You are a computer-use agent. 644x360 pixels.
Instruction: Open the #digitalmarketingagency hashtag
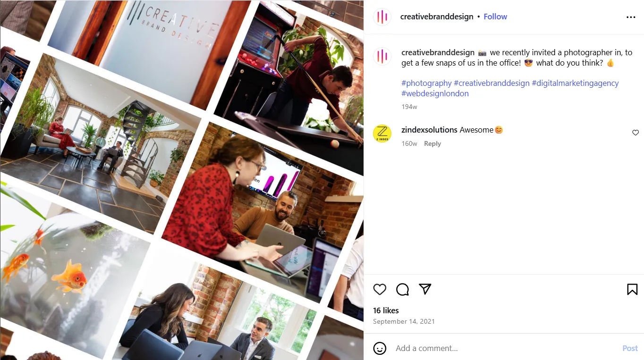(575, 83)
